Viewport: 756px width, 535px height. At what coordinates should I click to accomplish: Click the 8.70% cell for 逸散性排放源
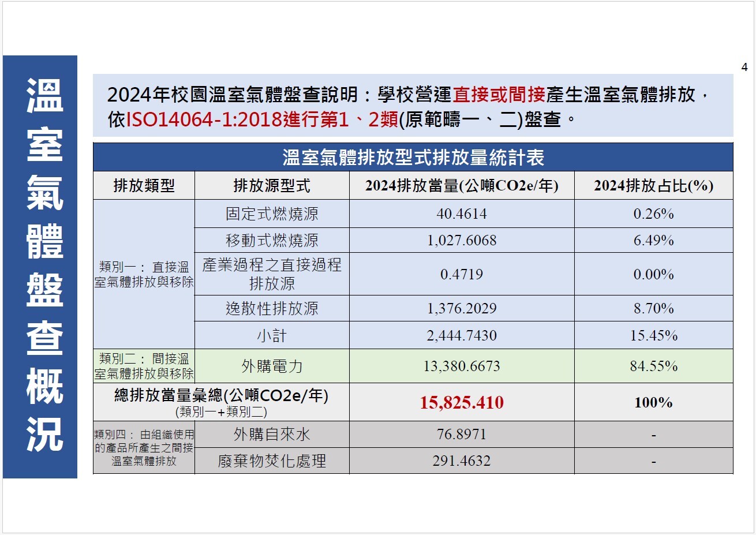coord(653,309)
